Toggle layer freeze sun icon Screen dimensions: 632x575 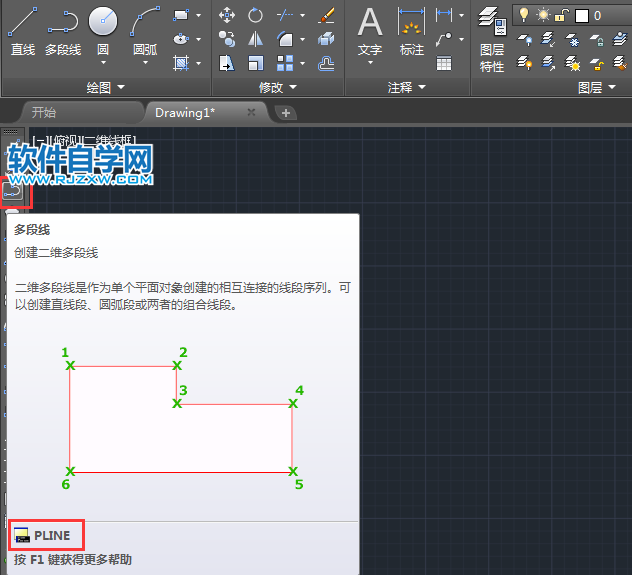tap(543, 15)
